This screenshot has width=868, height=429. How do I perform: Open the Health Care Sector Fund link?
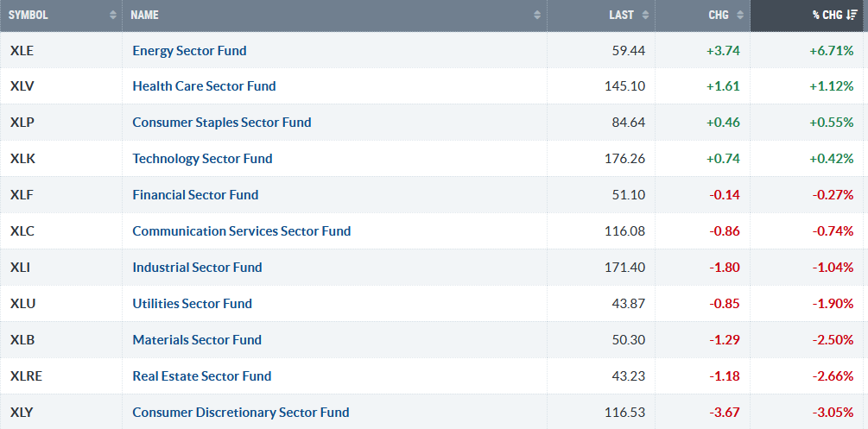tap(204, 85)
